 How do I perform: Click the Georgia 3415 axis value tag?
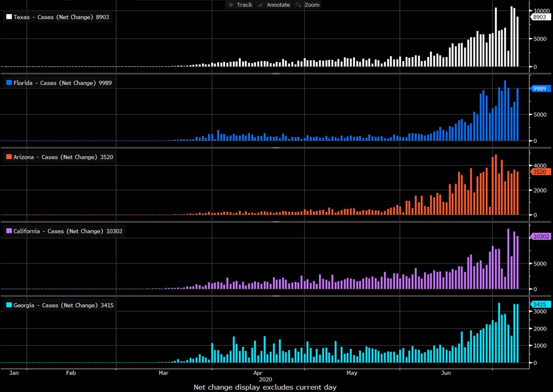click(540, 304)
